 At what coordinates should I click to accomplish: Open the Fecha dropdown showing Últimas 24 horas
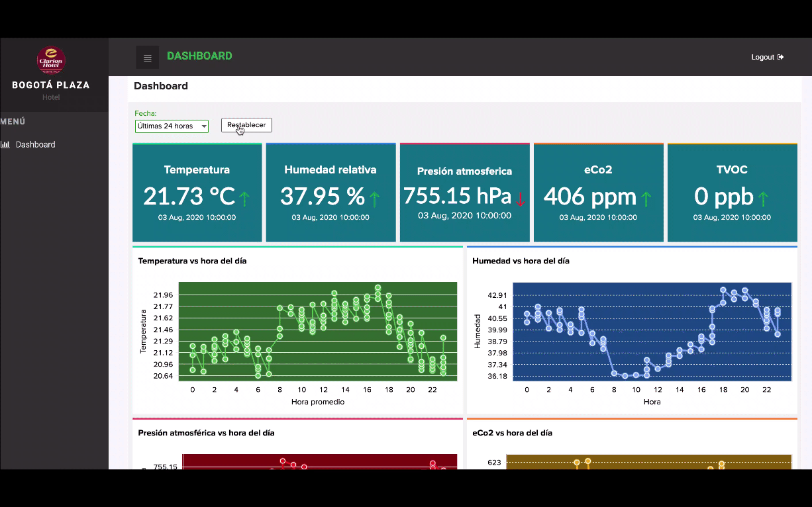[x=172, y=126]
